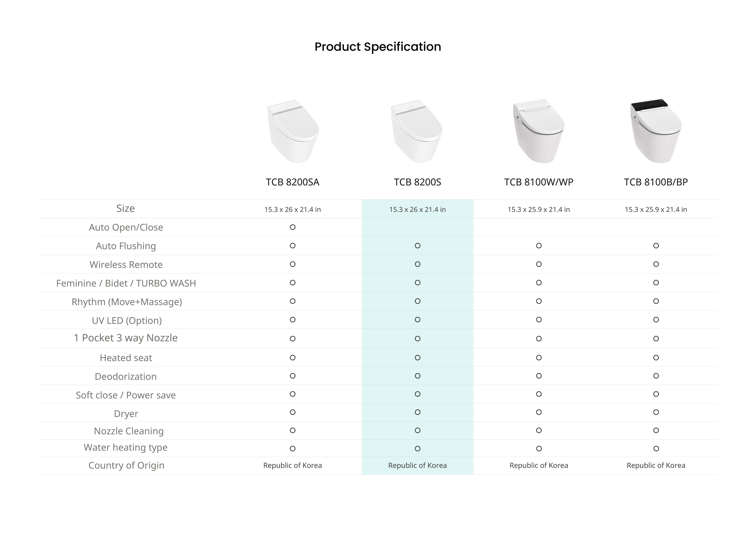This screenshot has width=756, height=541.
Task: Click Auto Flushing circle under TCB 8200S
Action: (x=418, y=246)
